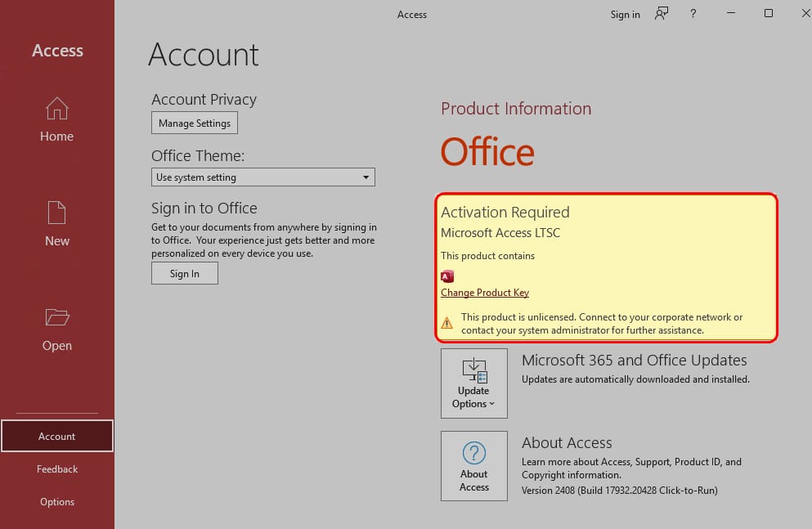The image size is (812, 529).
Task: Click the Sign in to Office heading
Action: pyautogui.click(x=204, y=208)
